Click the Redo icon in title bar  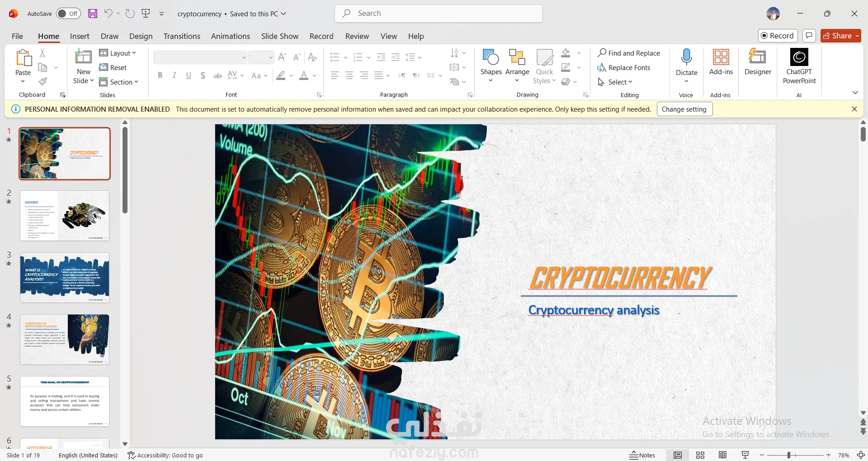click(x=130, y=14)
